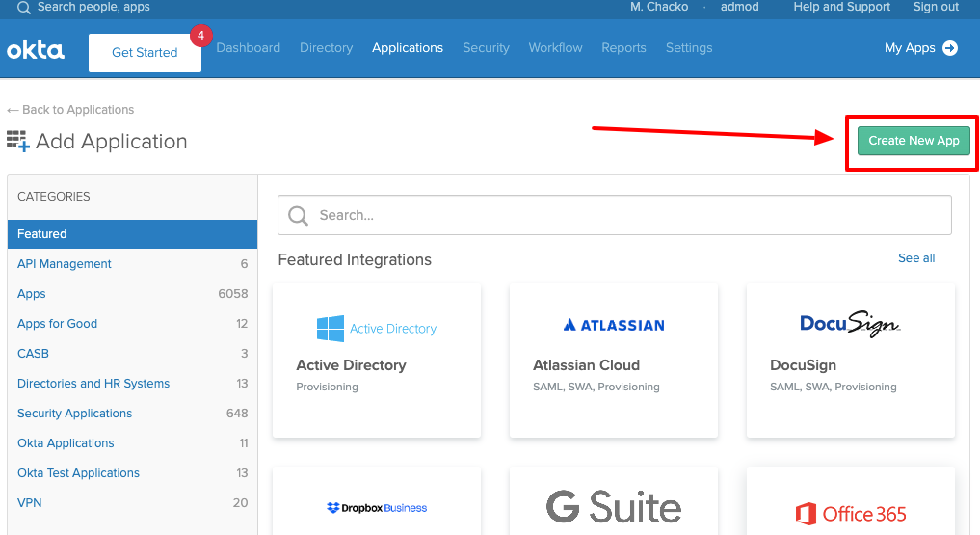Click the admod org name
This screenshot has height=535, width=980.
tap(739, 7)
